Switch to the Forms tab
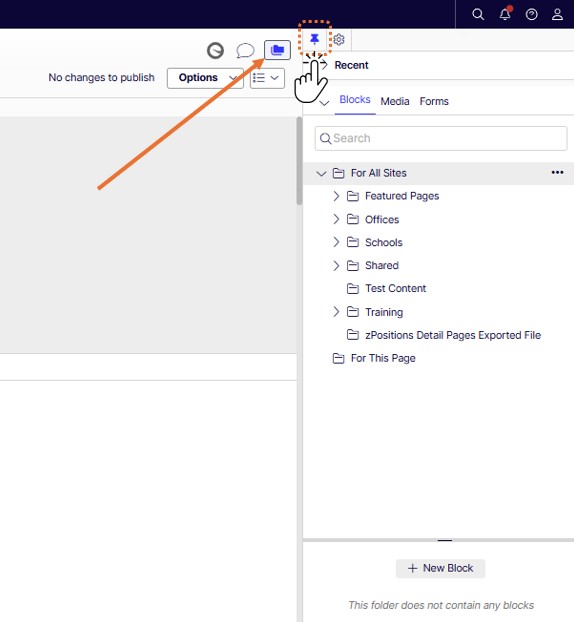 (x=434, y=102)
